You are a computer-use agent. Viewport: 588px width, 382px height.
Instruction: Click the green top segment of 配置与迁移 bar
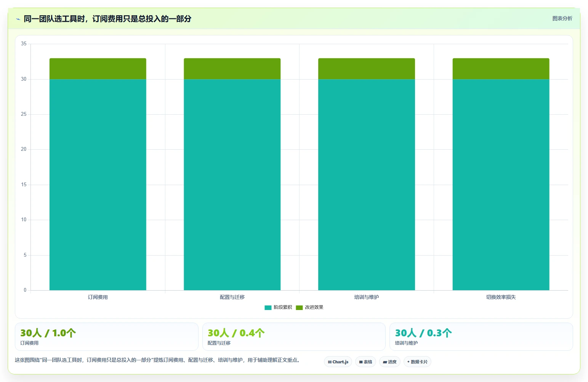232,69
